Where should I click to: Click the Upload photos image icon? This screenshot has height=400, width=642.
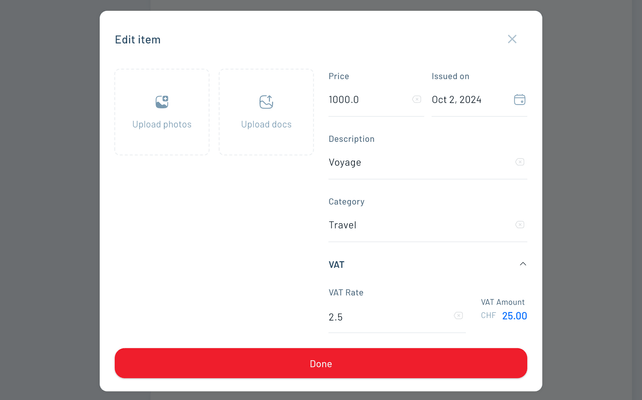pos(162,102)
